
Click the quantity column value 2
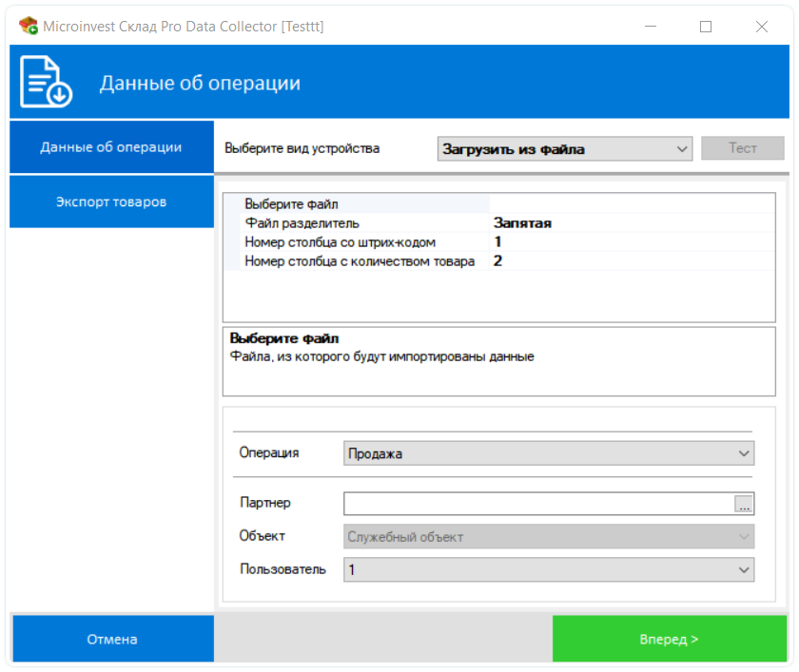497,261
